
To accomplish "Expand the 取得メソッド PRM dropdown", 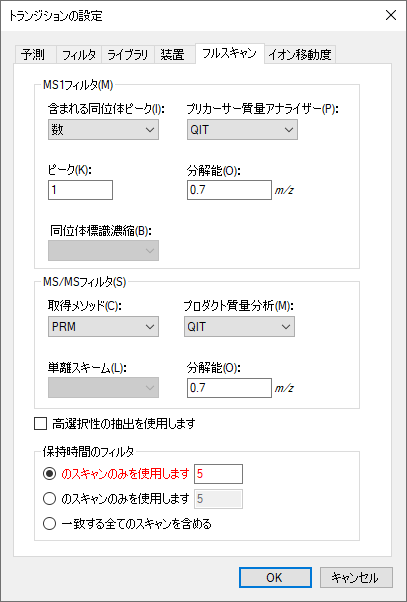I will click(103, 327).
